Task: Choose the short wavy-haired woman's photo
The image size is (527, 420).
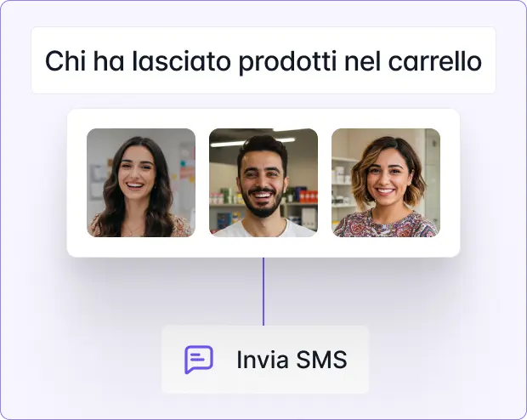Action: [386, 183]
